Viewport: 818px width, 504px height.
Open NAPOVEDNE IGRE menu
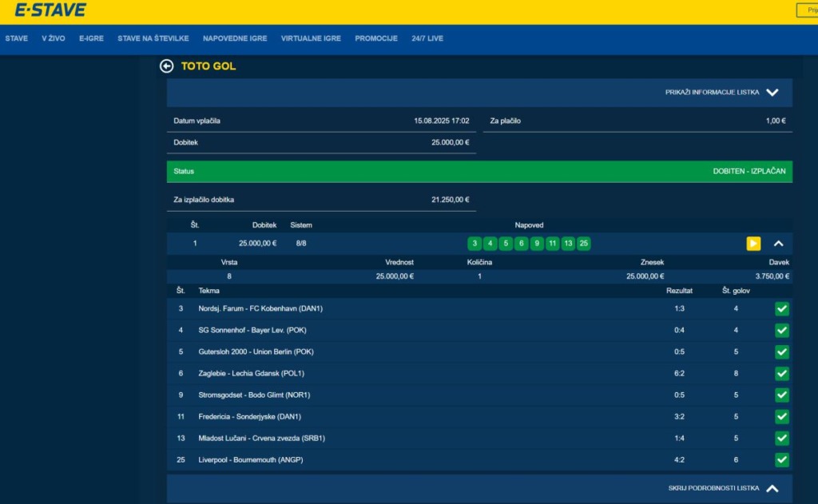point(235,38)
